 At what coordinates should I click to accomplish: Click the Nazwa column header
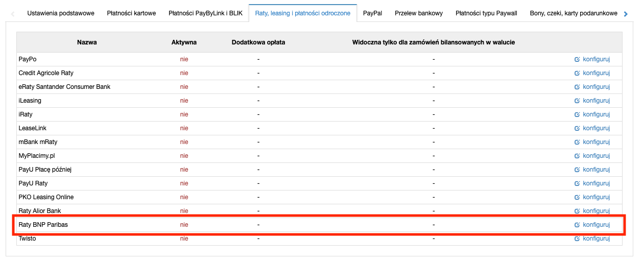[x=87, y=42]
